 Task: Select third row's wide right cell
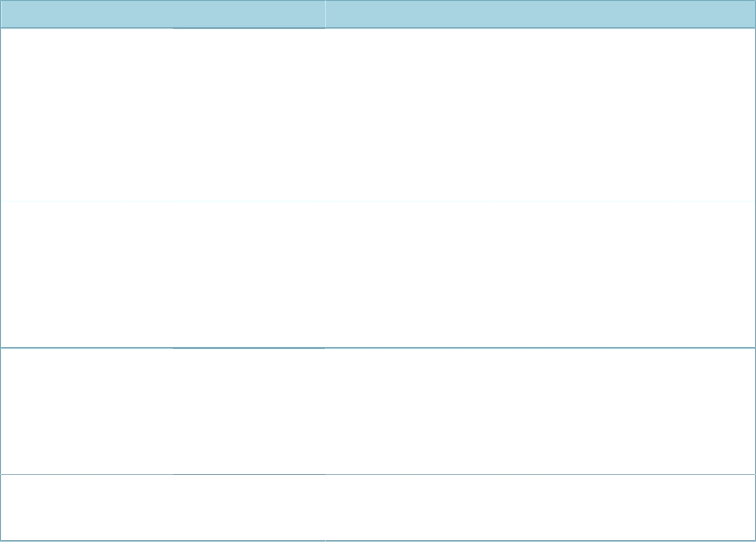tap(541, 410)
